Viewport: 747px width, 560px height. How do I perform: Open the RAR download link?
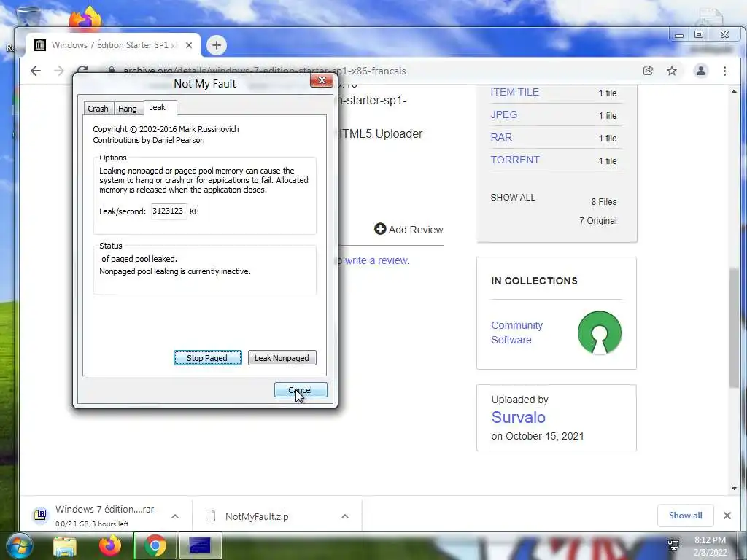[x=501, y=137]
